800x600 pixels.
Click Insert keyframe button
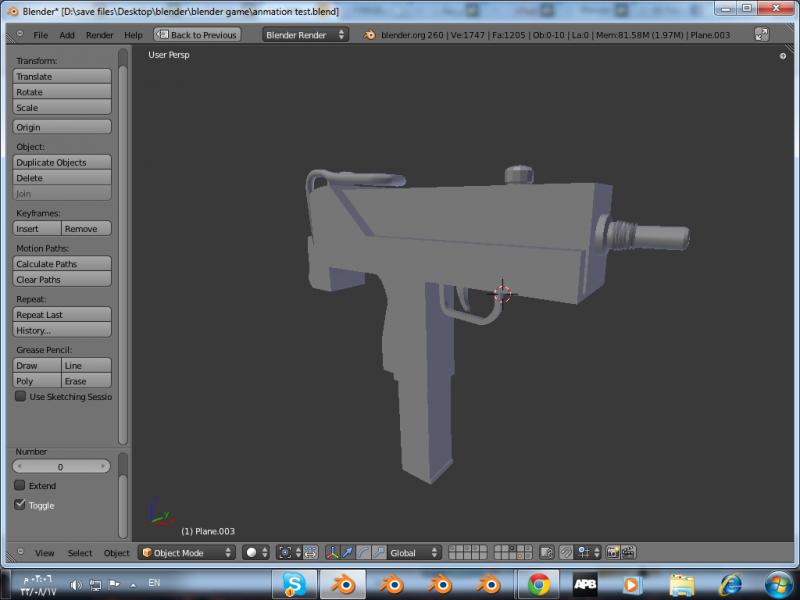click(37, 229)
